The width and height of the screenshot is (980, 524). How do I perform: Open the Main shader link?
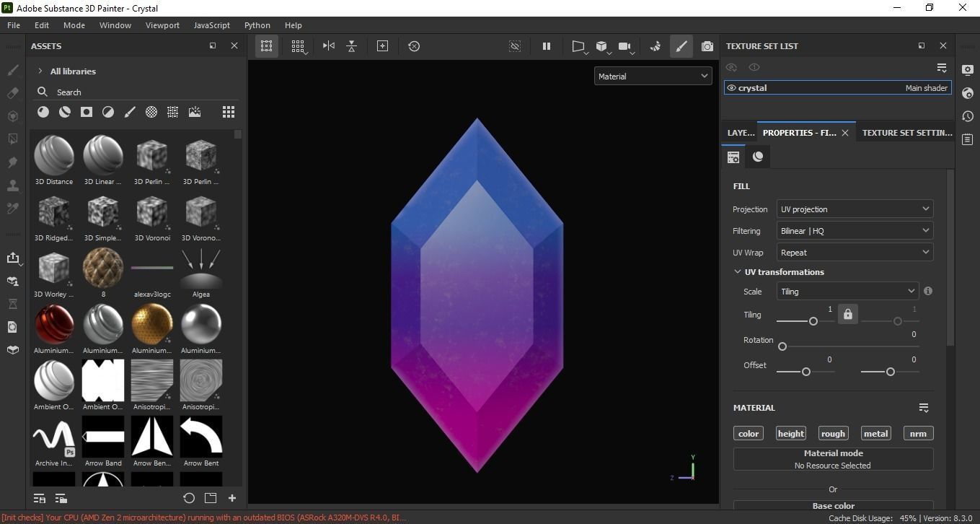(927, 88)
